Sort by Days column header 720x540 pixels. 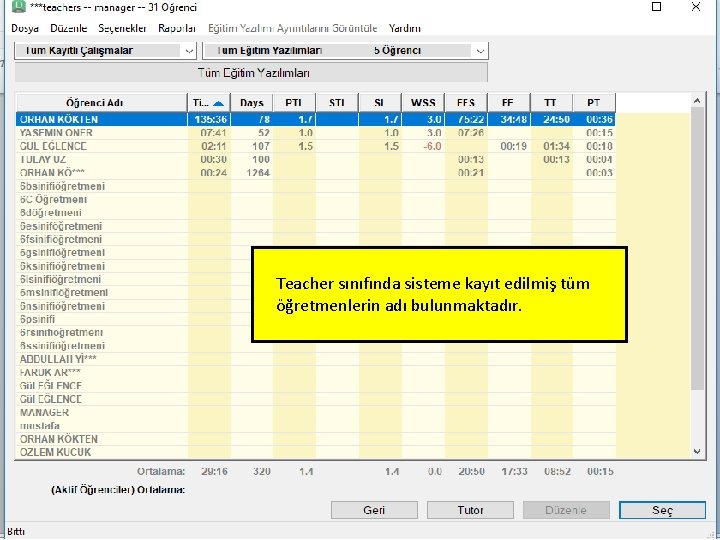tap(252, 103)
